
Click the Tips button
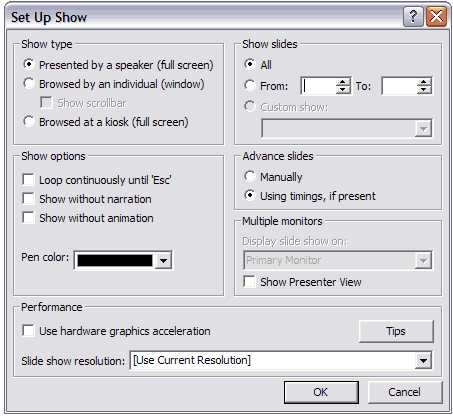tap(396, 331)
